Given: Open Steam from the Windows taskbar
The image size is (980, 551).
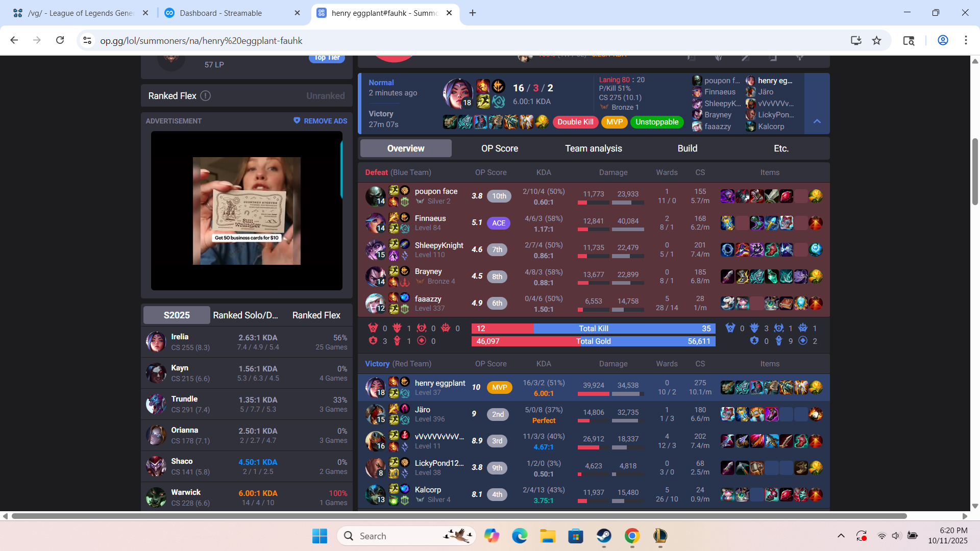Looking at the screenshot, I should (604, 536).
